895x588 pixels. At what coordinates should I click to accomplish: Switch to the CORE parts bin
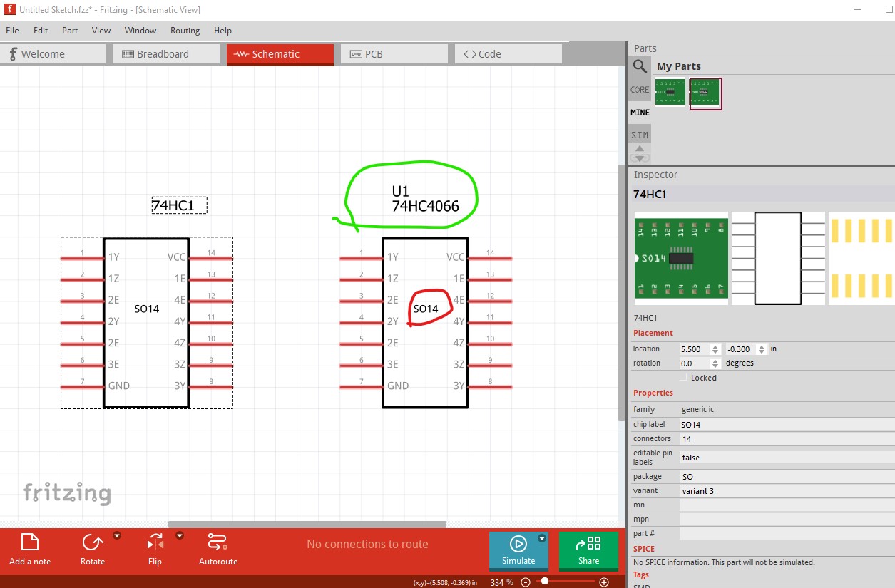640,90
